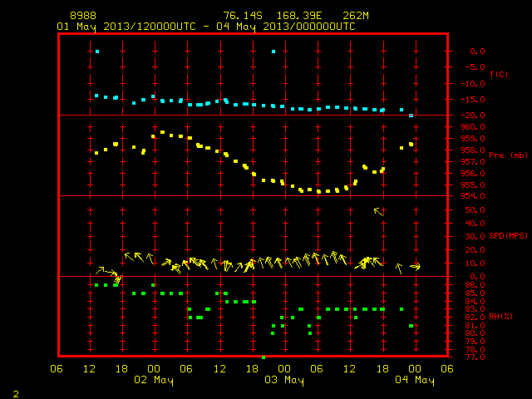532x399 pixels.
Task: Click the 168.39E longitude text
Action: coord(299,16)
